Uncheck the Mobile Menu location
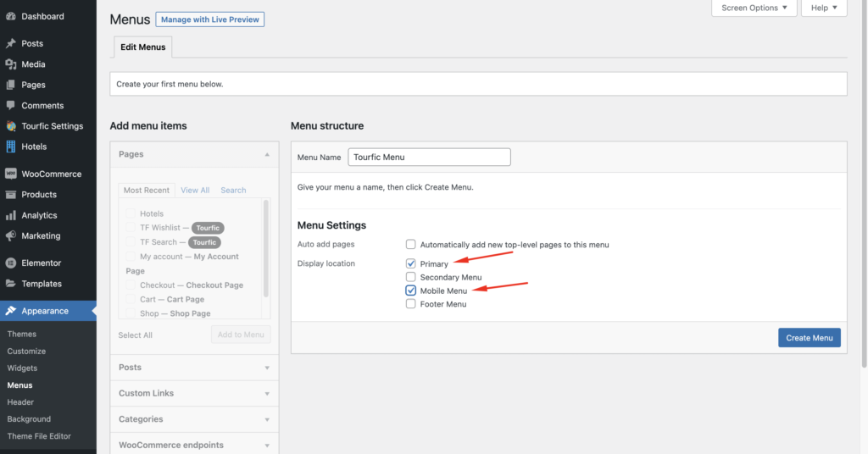Image resolution: width=868 pixels, height=454 pixels. click(411, 291)
